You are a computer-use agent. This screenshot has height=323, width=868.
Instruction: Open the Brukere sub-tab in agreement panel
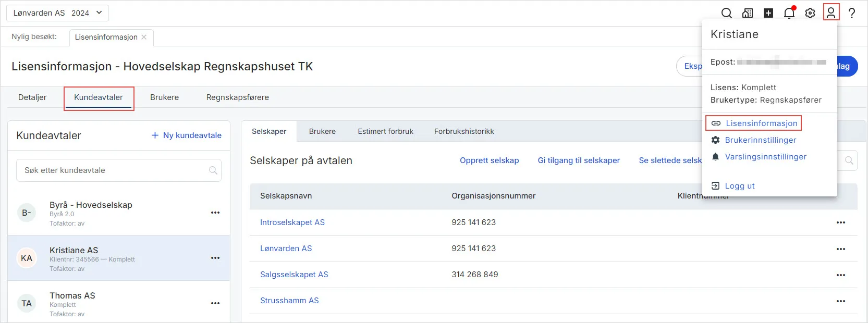[x=322, y=131]
